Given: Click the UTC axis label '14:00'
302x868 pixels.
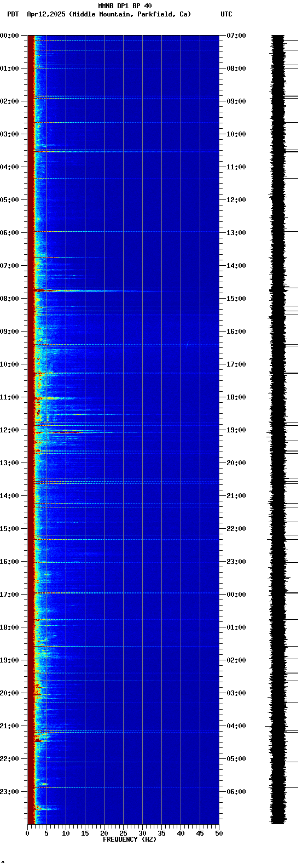Looking at the screenshot, I should pos(236,266).
